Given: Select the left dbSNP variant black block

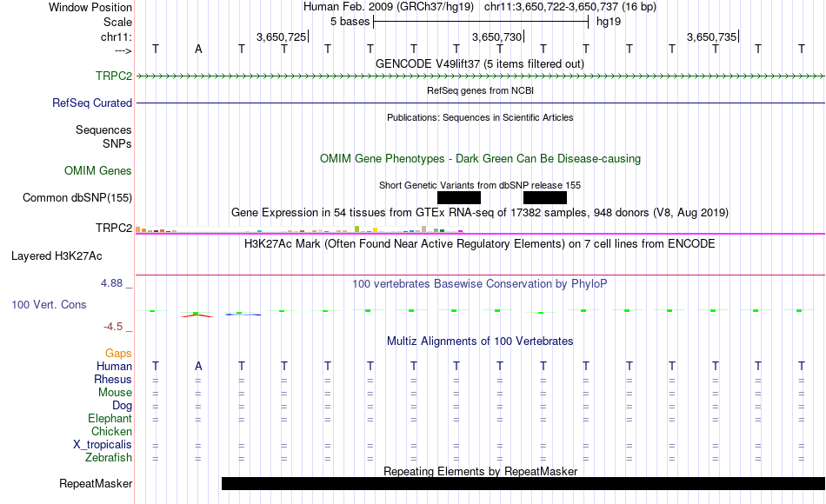Looking at the screenshot, I should 459,197.
